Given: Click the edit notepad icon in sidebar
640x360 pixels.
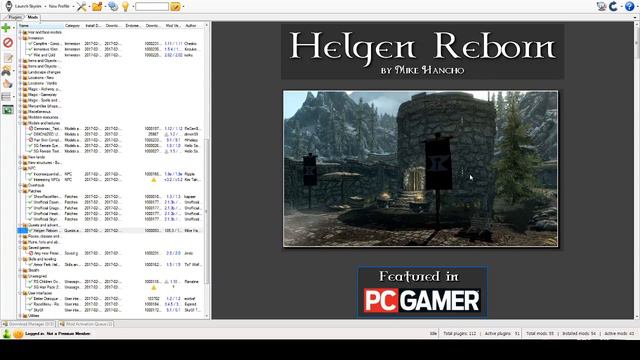Looking at the screenshot, I should tap(8, 58).
